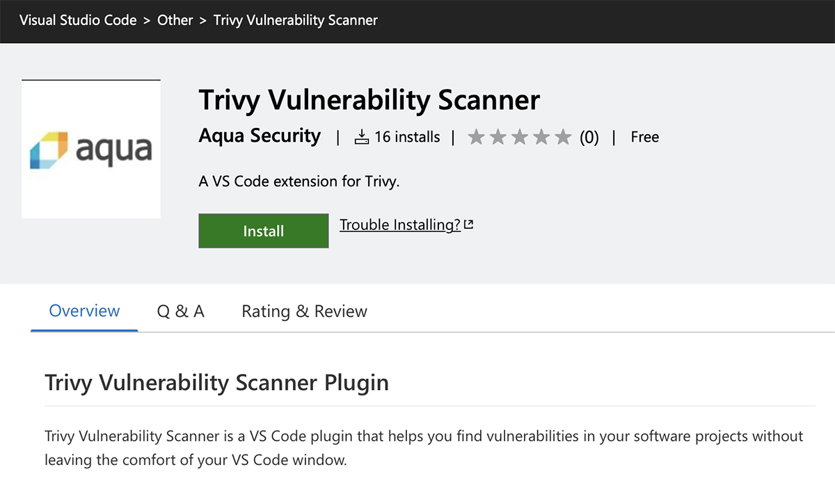
Task: Open the Trouble Installing? help link
Action: point(400,225)
